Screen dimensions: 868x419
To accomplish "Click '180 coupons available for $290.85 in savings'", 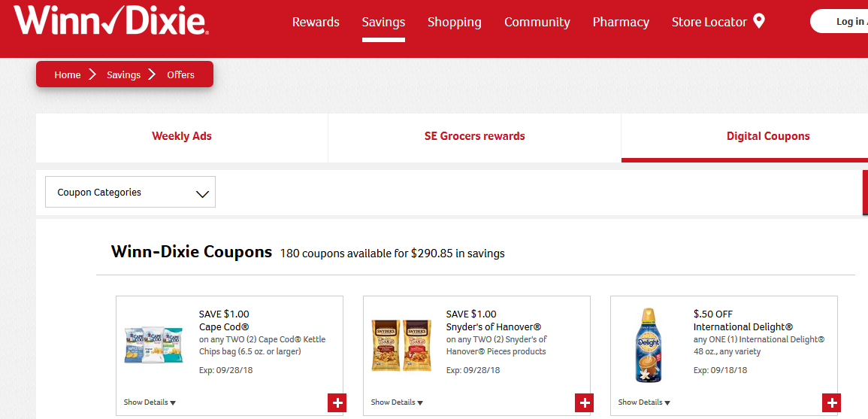I will tap(392, 254).
